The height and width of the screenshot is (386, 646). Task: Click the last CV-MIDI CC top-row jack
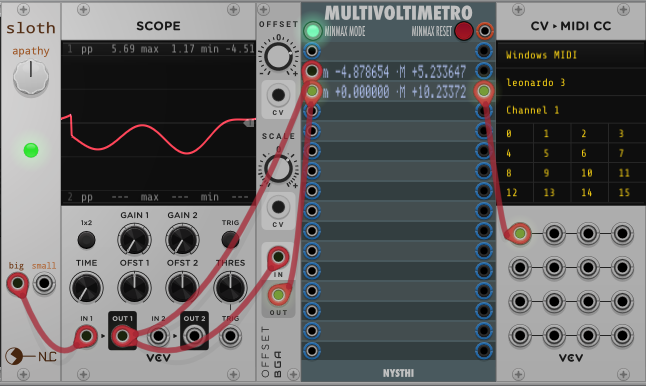[622, 234]
